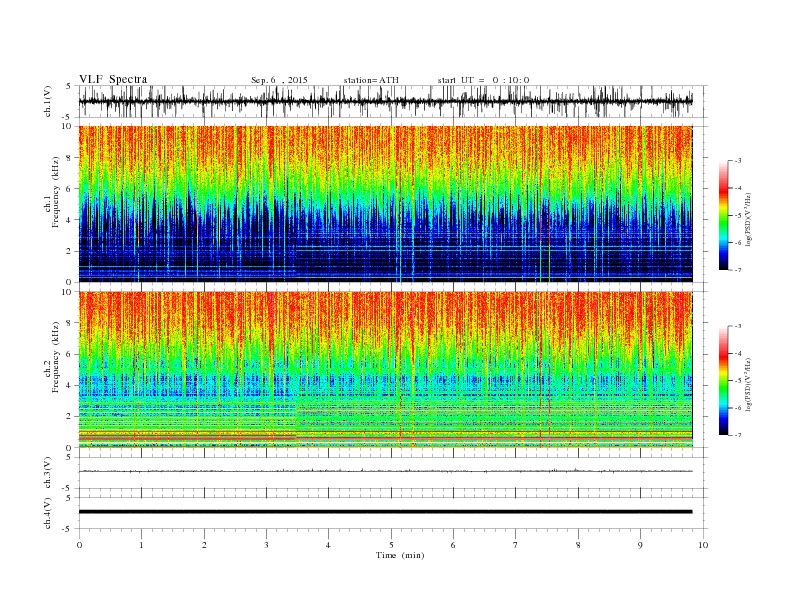The image size is (792, 612).
Task: Click time axis tick label "8"
Action: (578, 545)
